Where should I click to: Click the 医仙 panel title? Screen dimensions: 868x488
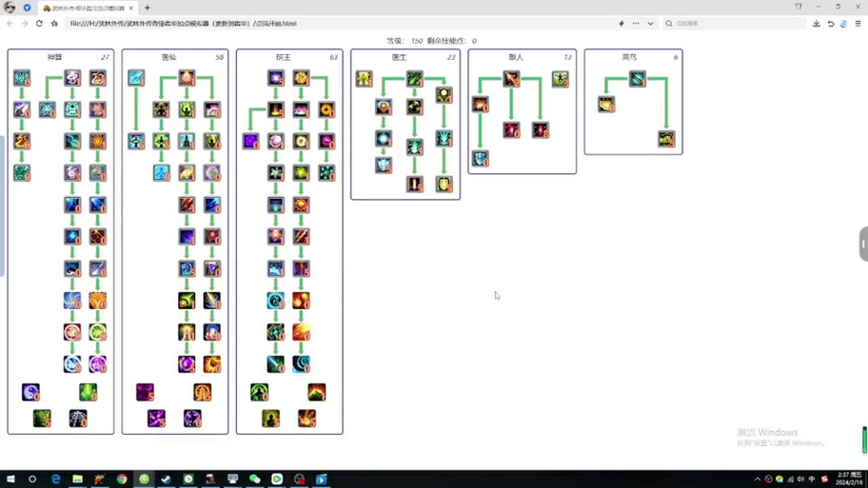tap(168, 57)
